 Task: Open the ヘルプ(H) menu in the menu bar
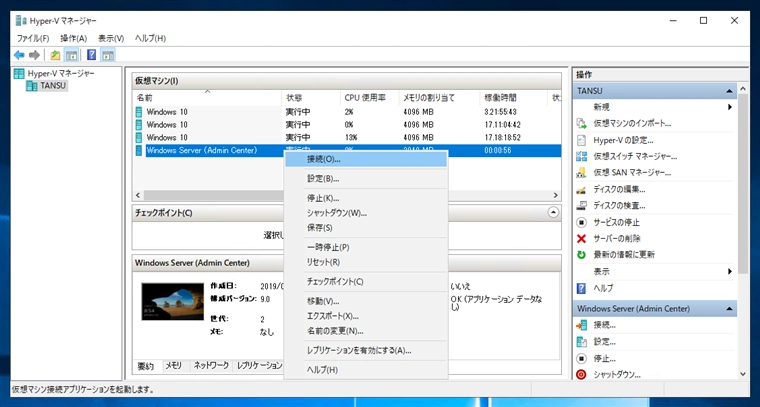coord(150,38)
